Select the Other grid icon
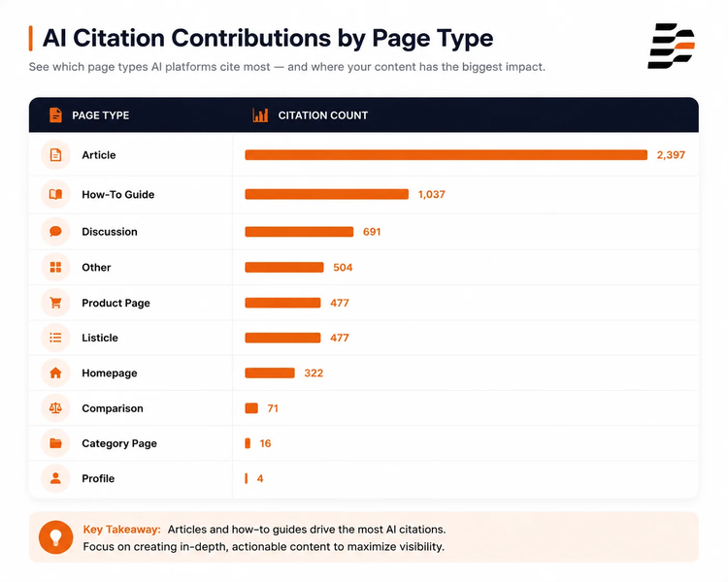The width and height of the screenshot is (728, 582). (55, 267)
